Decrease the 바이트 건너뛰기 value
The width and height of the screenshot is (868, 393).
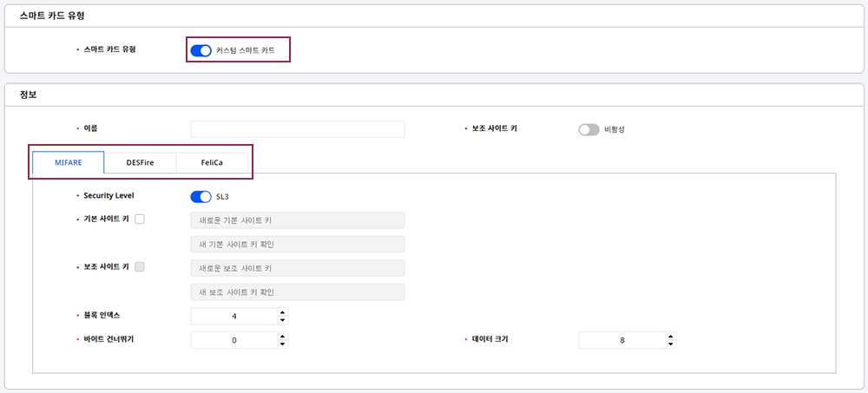(x=283, y=344)
